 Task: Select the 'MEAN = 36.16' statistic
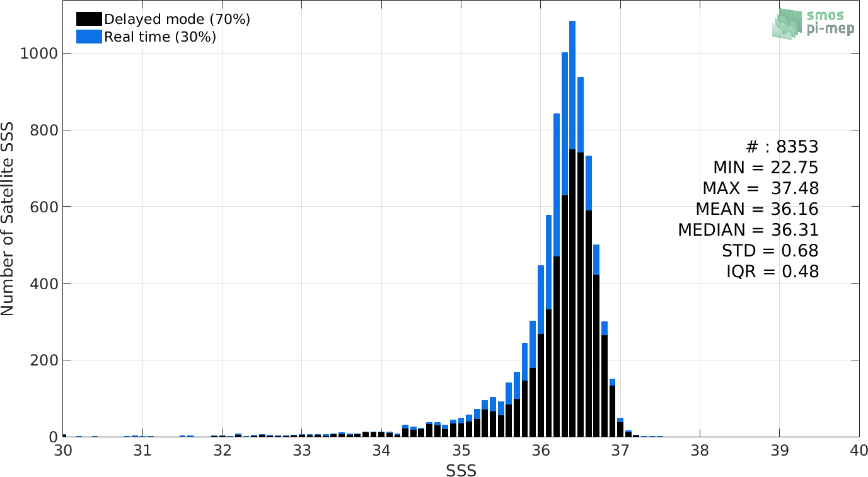pos(757,209)
